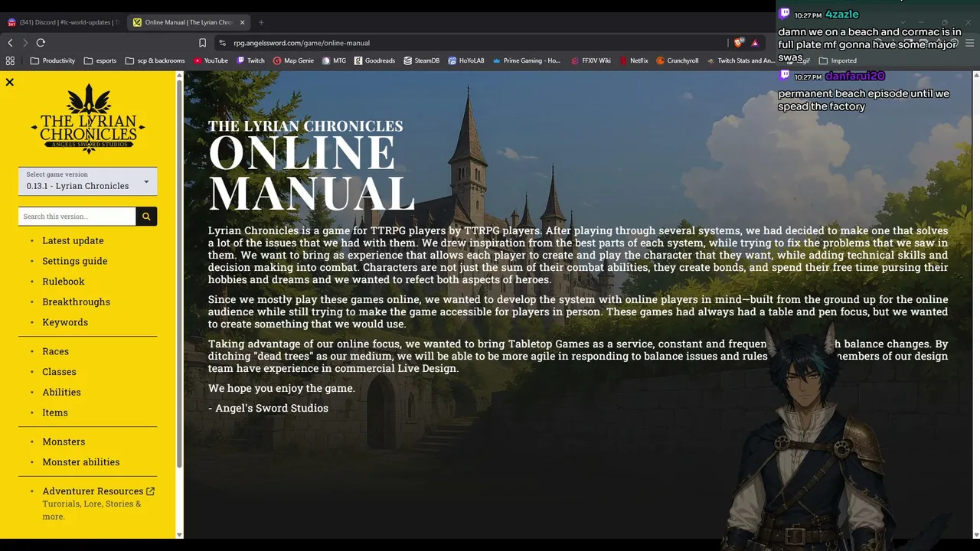Open Brave Shields lion icon
Screen dimensions: 980x551
coord(738,43)
